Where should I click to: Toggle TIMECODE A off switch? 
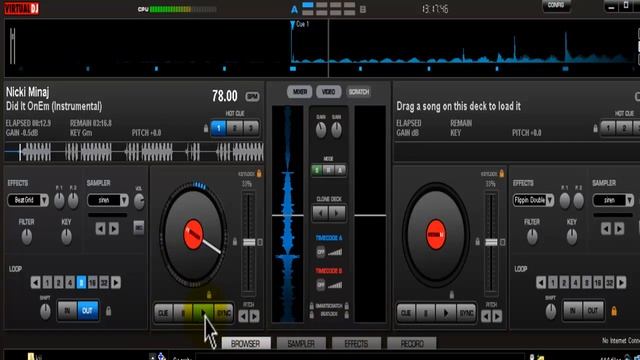tap(321, 252)
